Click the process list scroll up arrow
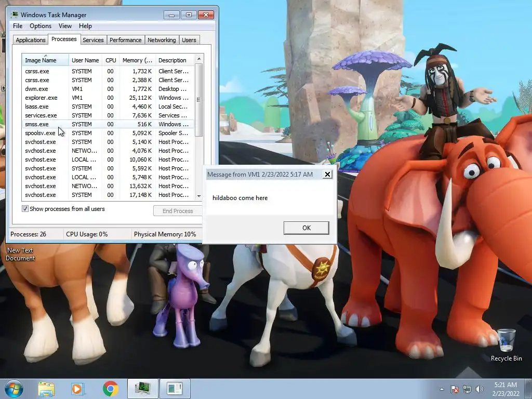The image size is (532, 399). tap(199, 59)
